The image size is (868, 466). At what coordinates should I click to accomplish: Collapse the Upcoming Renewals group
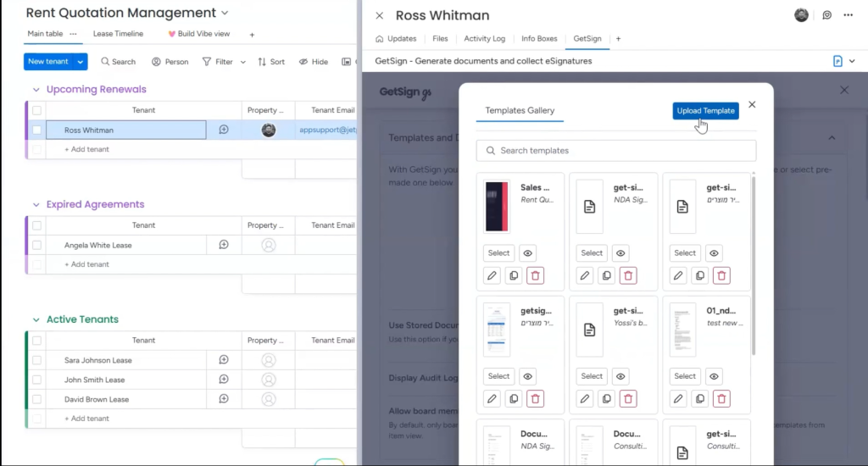36,90
